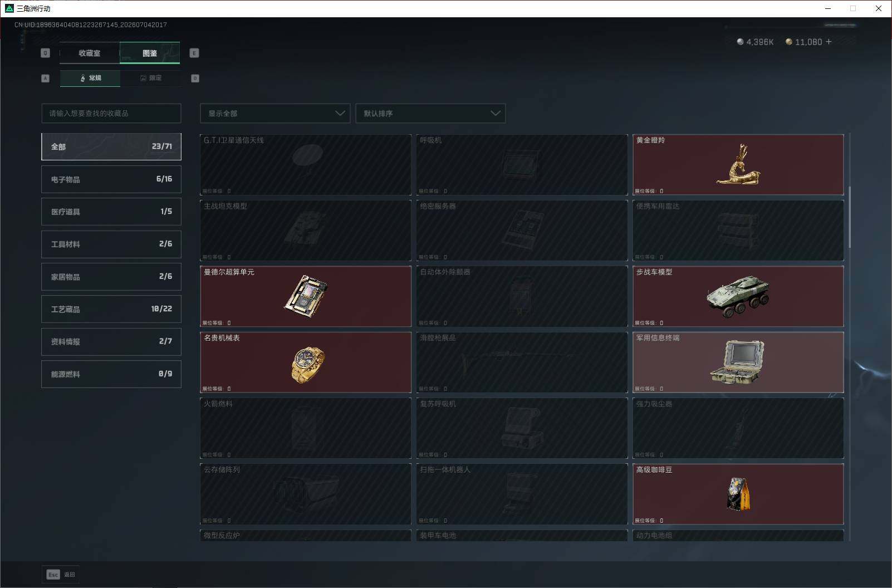Image resolution: width=892 pixels, height=588 pixels.
Task: Click the 步战车模型 armored vehicle icon
Action: pyautogui.click(x=738, y=296)
